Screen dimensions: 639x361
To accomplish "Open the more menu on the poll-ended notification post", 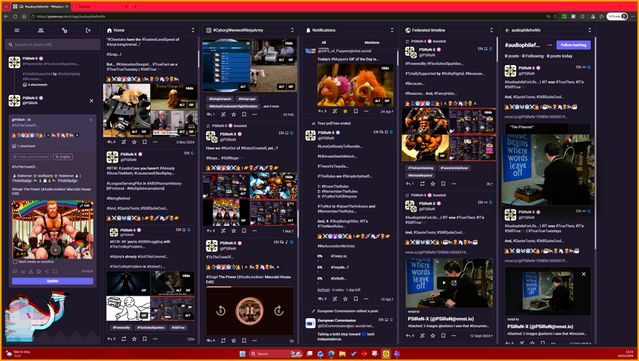I will coord(366,299).
